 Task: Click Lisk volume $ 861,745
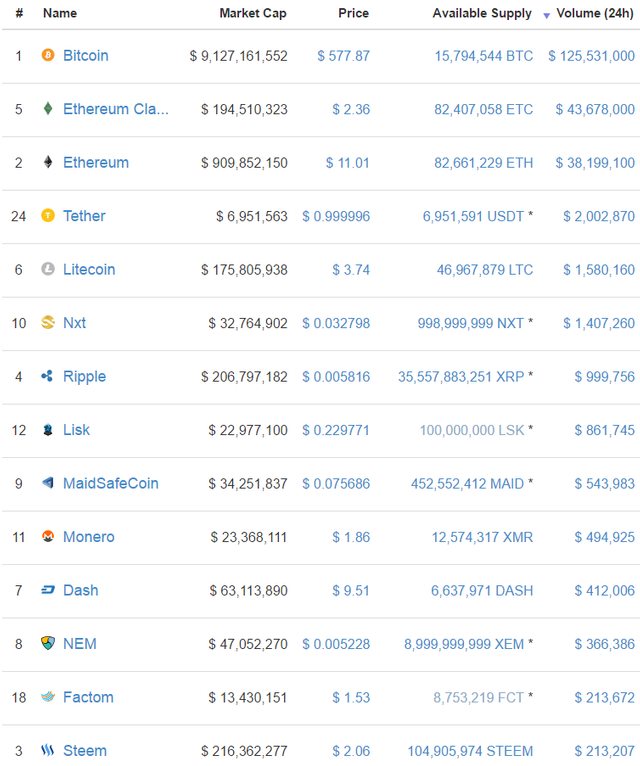(x=605, y=430)
